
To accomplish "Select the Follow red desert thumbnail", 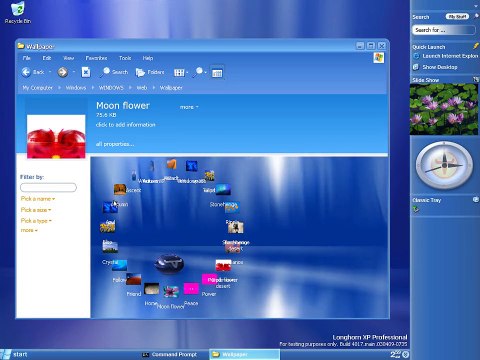I will click(x=133, y=279).
